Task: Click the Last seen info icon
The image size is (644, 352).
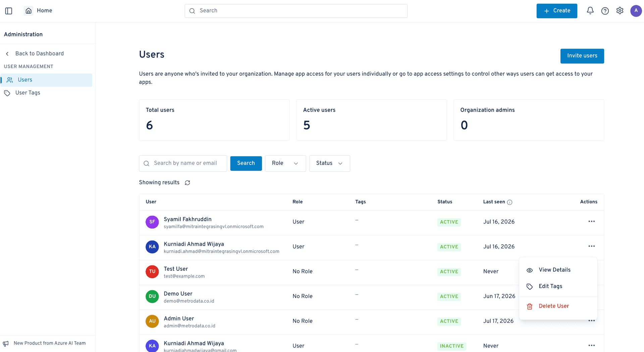Action: [x=509, y=202]
